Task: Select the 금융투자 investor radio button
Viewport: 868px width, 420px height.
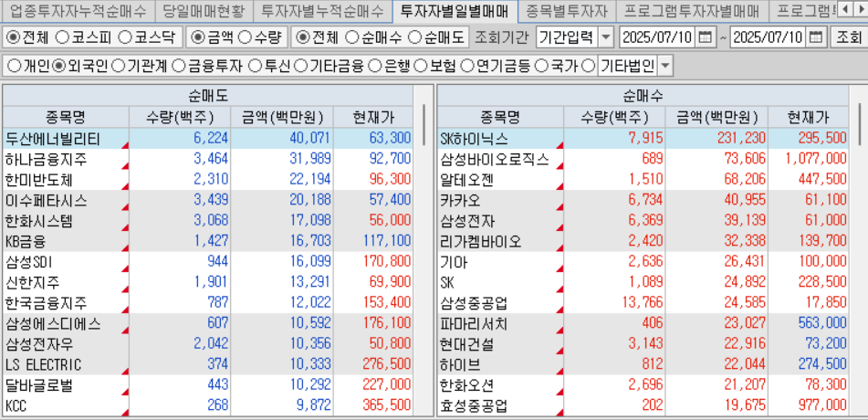Action: [178, 67]
